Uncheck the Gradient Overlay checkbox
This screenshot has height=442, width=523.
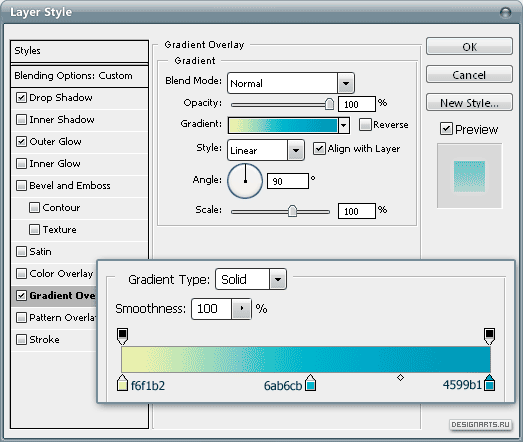pyautogui.click(x=21, y=296)
